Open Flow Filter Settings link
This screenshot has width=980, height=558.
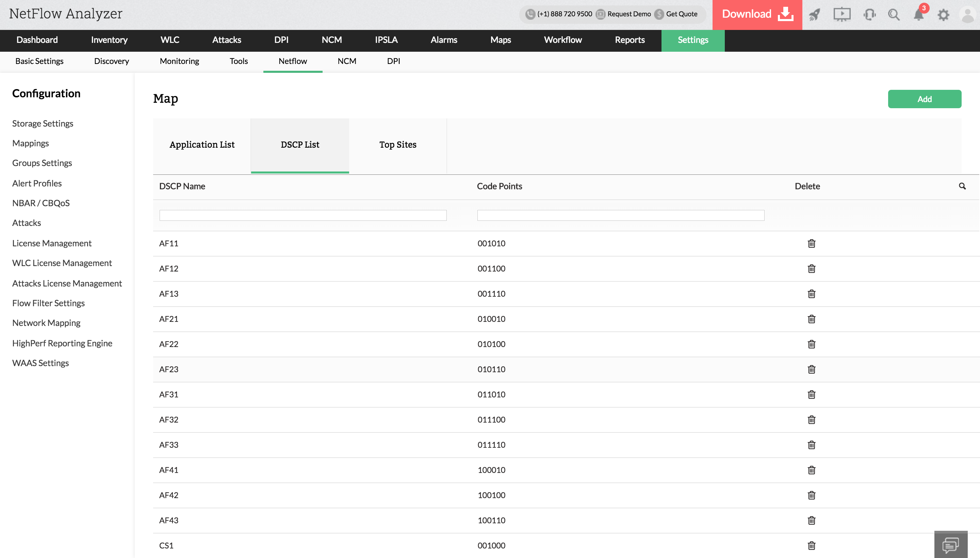coord(48,303)
